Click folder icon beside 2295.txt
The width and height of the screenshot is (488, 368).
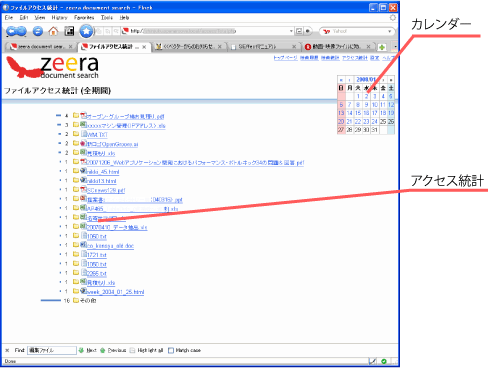click(x=76, y=273)
